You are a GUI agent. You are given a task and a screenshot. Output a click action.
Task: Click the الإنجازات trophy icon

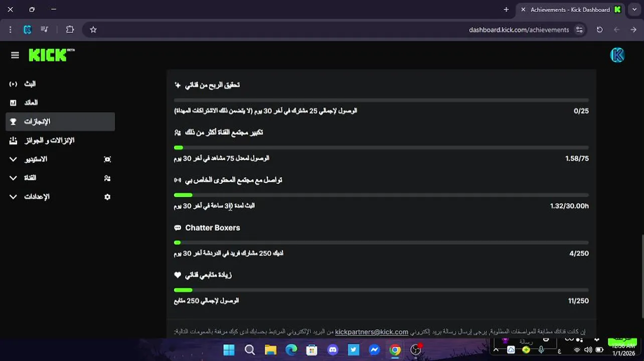pos(13,121)
